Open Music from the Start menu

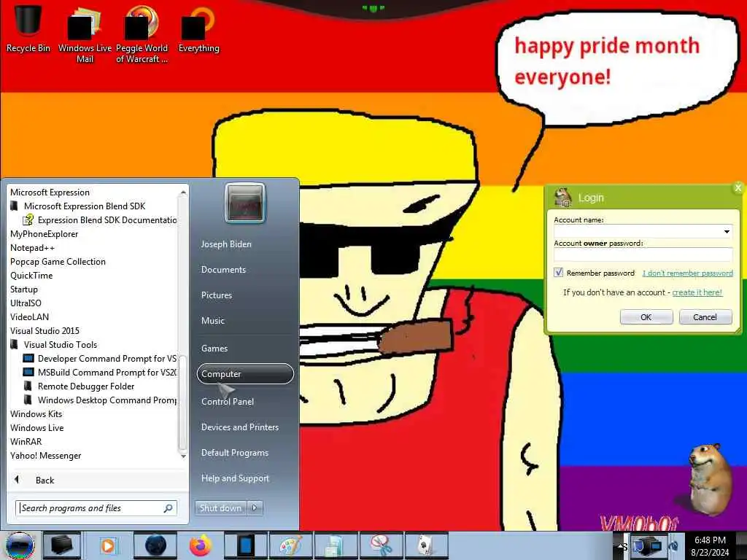212,321
